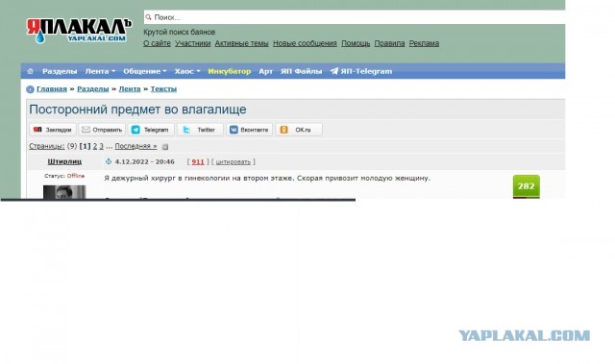The image size is (615, 364).
Task: Add topic to Закладки bookmarks
Action: pyautogui.click(x=53, y=130)
